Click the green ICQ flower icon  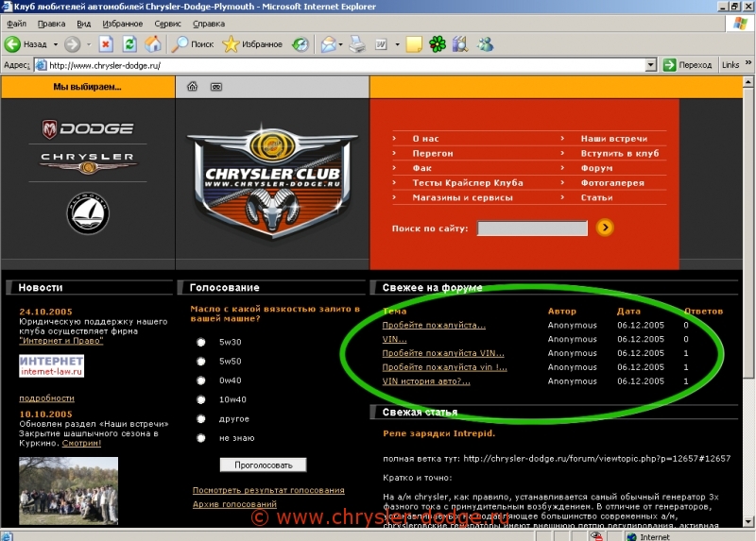point(438,44)
